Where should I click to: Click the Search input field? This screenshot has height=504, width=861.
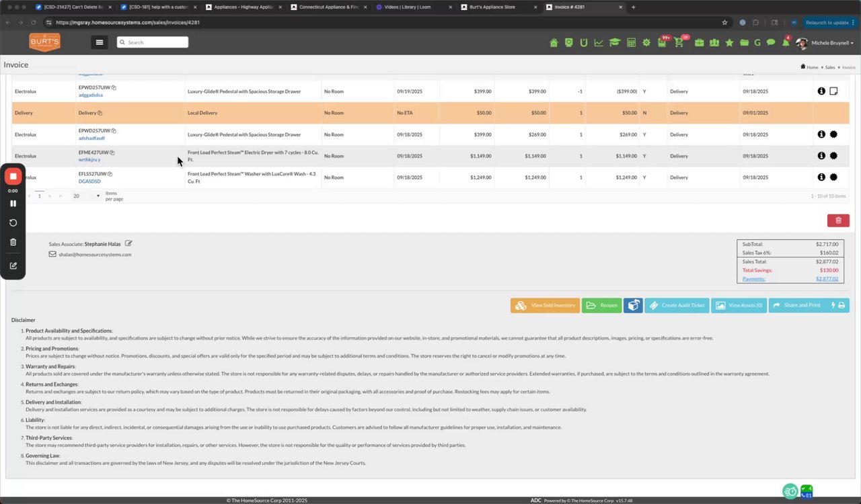(153, 42)
